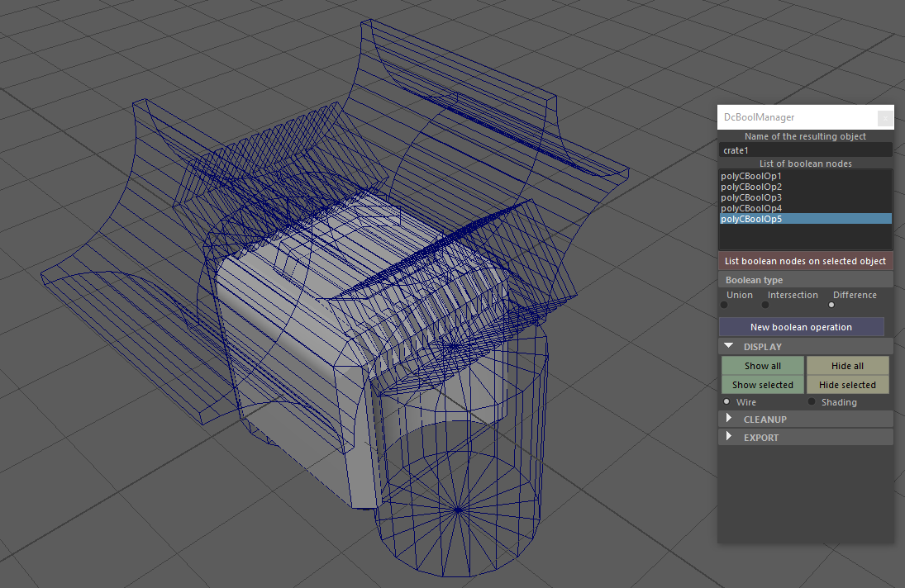
Task: Click the New boolean operation button
Action: [801, 327]
